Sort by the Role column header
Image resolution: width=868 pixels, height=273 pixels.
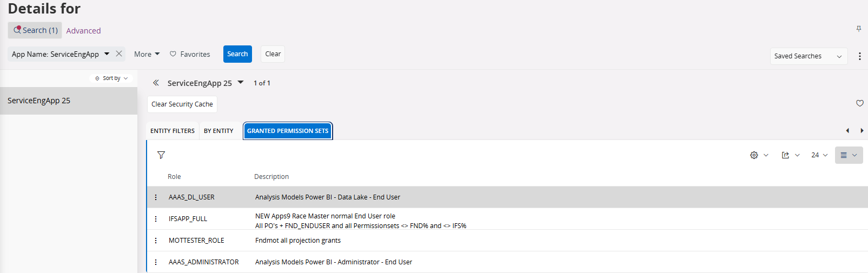174,177
